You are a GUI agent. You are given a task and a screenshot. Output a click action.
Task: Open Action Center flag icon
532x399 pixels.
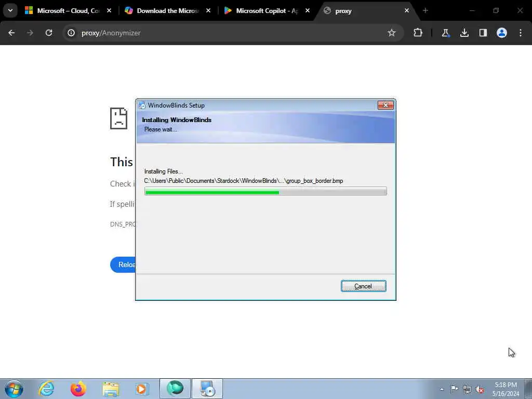[x=454, y=389]
